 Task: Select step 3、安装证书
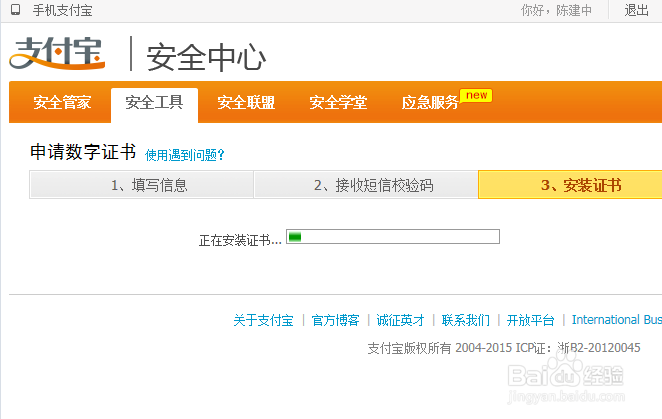pos(570,185)
